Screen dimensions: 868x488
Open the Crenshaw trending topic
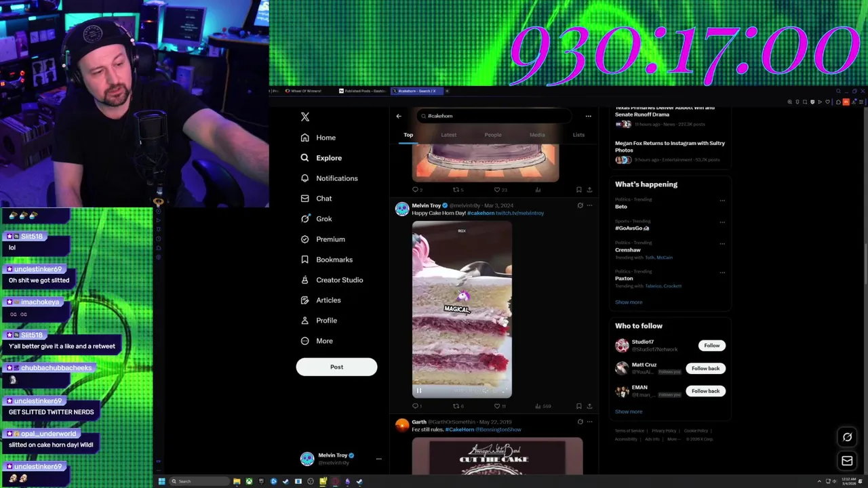click(x=628, y=250)
